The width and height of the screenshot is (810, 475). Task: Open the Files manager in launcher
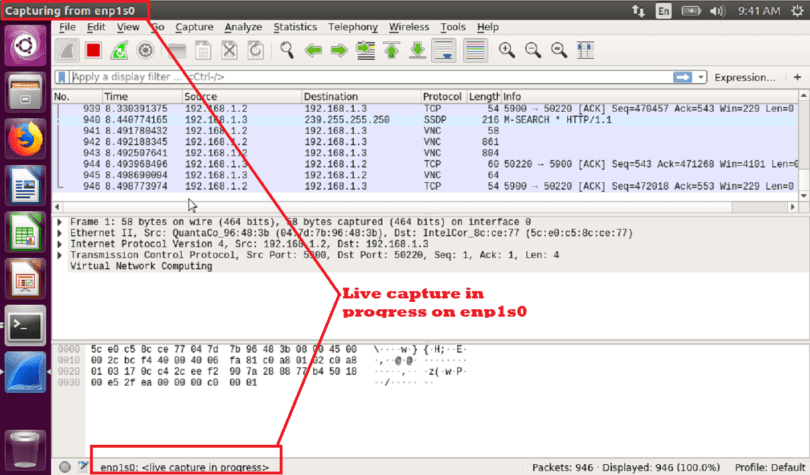point(25,92)
